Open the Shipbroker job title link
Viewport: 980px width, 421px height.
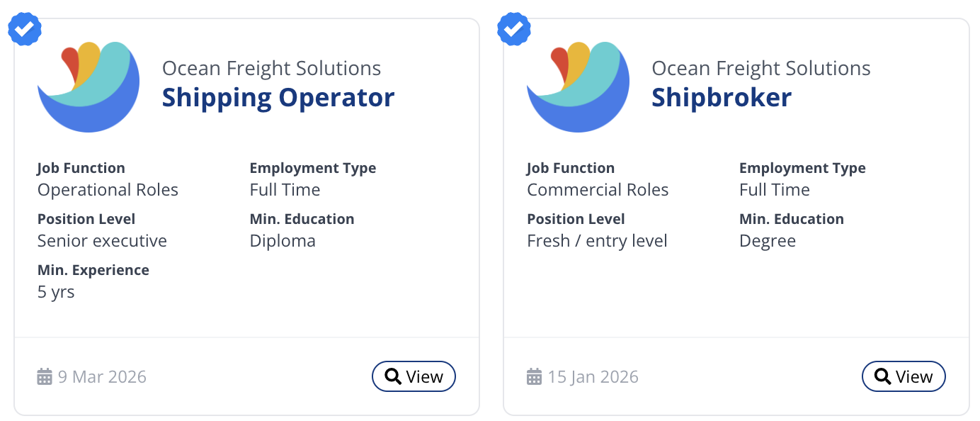[x=722, y=97]
